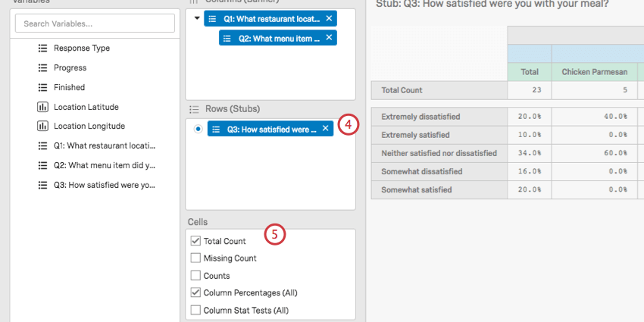Click the list icon beside Finished
The width and height of the screenshot is (644, 322).
[x=42, y=87]
